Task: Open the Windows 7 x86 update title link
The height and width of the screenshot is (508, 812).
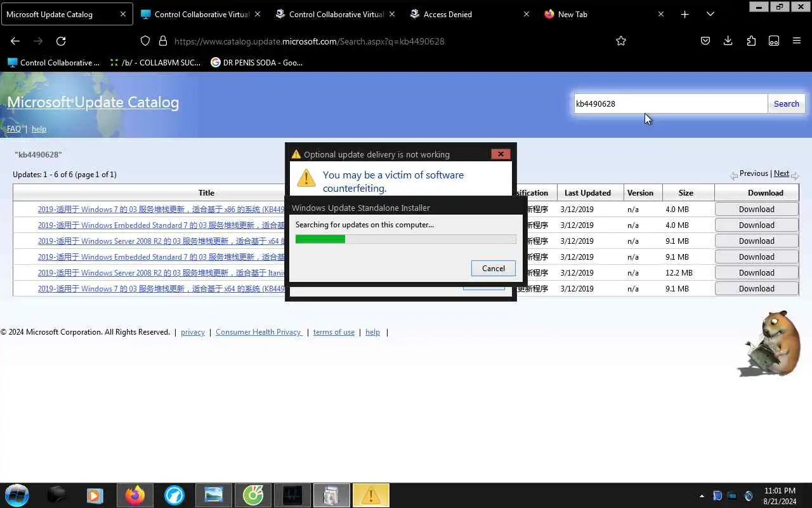Action: pos(161,209)
